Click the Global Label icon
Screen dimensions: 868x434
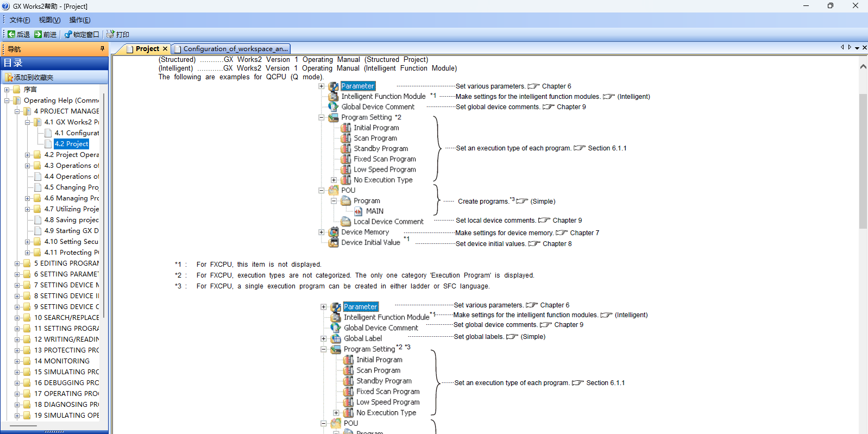[x=336, y=338]
